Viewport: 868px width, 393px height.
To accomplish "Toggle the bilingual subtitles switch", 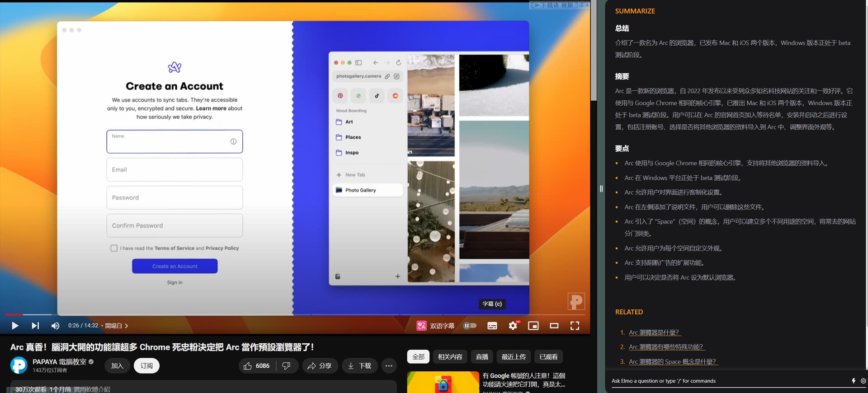I will pyautogui.click(x=442, y=326).
